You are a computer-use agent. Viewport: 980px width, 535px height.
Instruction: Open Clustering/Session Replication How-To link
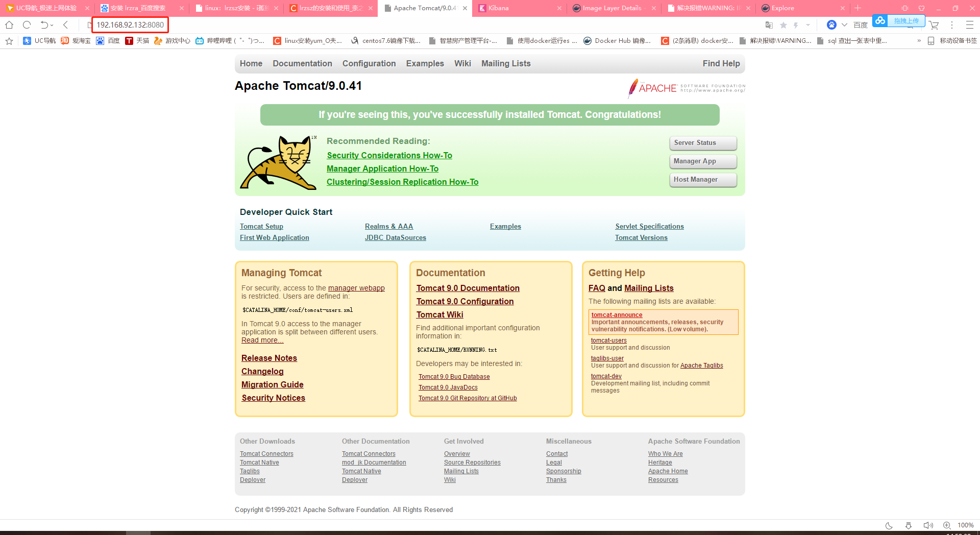click(x=402, y=182)
